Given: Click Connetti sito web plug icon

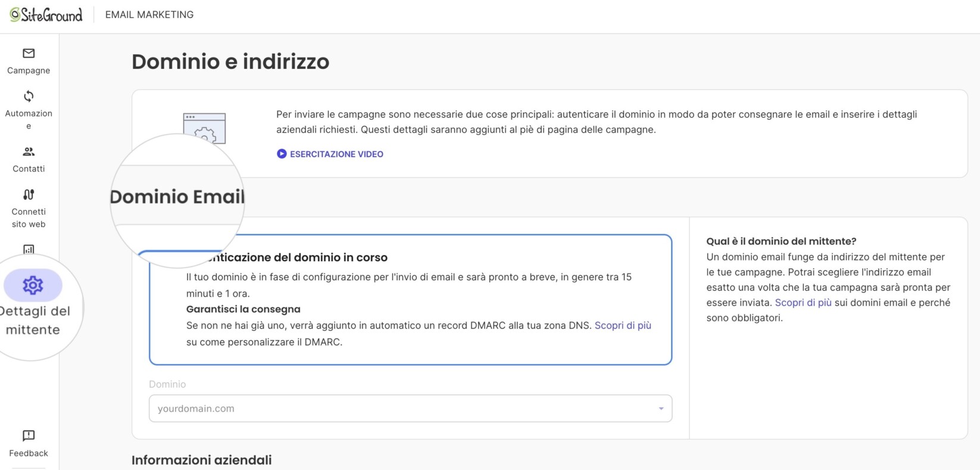Looking at the screenshot, I should (29, 195).
